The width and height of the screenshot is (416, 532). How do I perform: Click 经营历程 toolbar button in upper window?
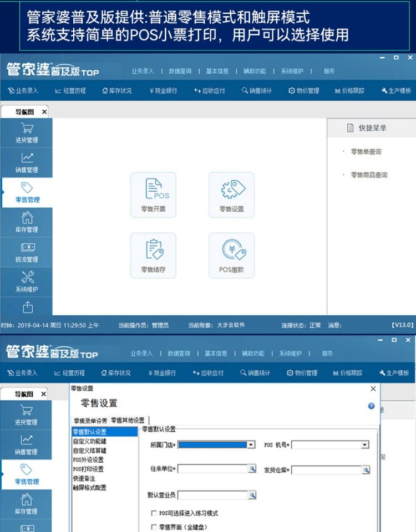pyautogui.click(x=70, y=90)
